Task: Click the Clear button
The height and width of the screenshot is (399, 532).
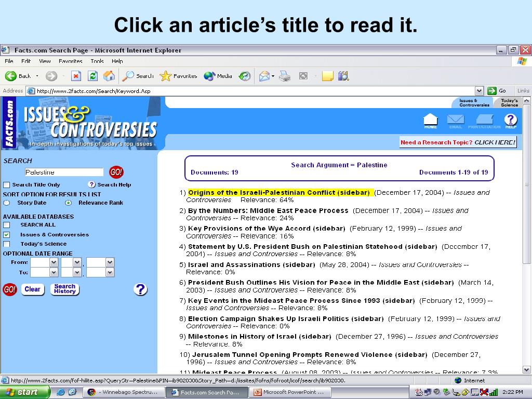Action: coord(33,289)
